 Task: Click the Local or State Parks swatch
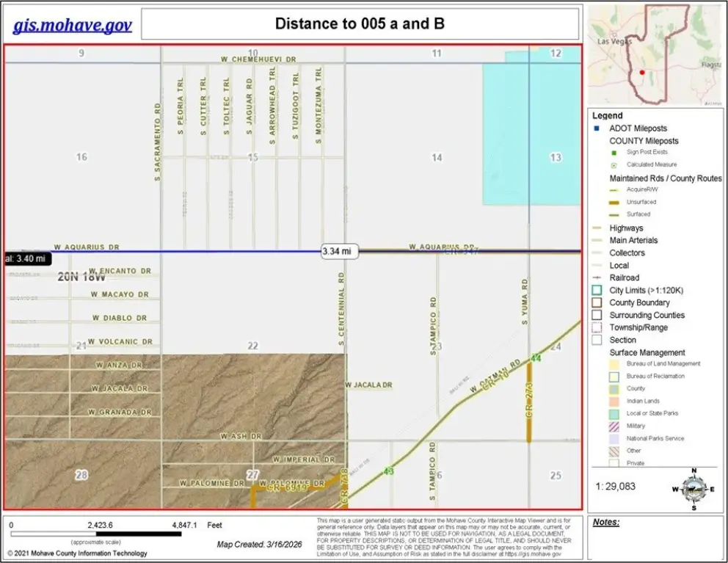point(614,413)
